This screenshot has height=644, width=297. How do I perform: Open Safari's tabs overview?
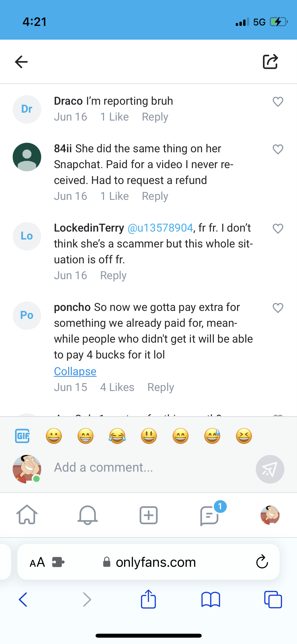[273, 599]
